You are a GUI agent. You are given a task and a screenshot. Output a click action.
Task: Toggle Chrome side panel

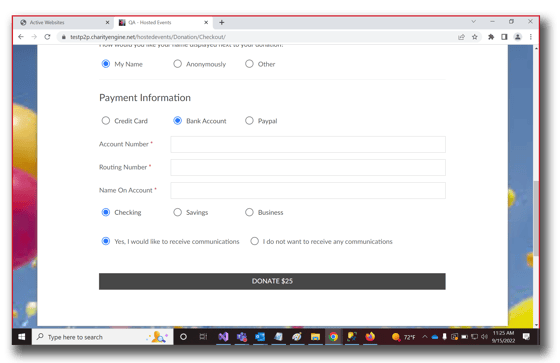[x=504, y=37]
